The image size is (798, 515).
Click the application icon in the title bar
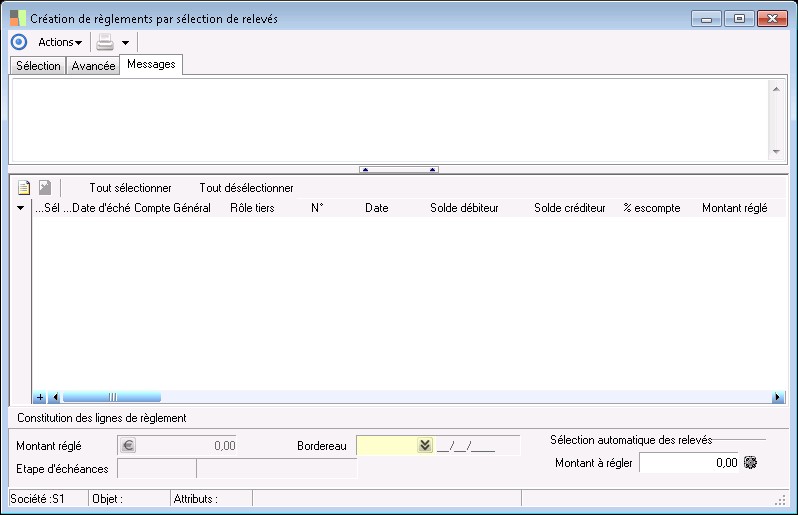pyautogui.click(x=18, y=18)
